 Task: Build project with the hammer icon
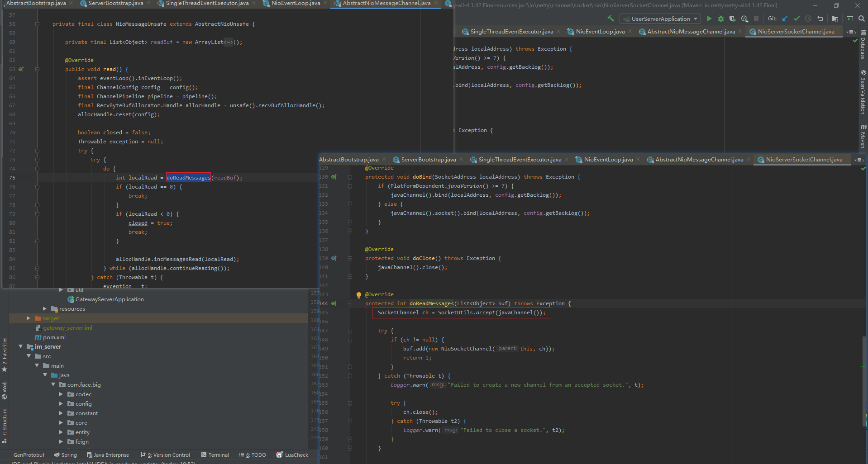(611, 19)
